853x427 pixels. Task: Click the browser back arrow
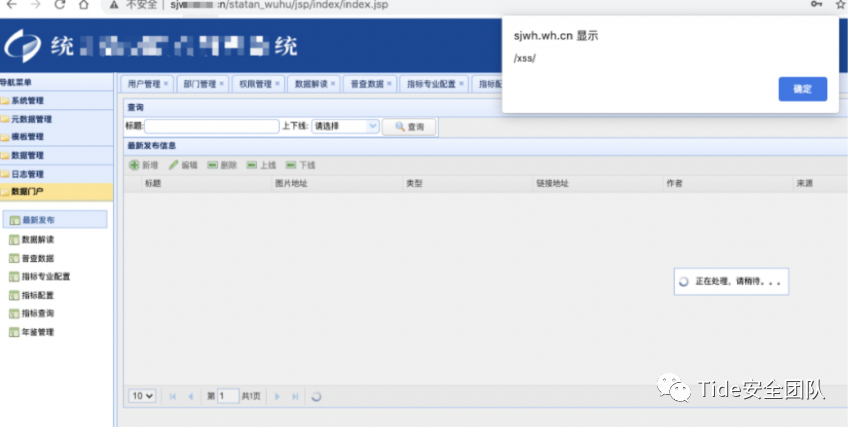[x=11, y=5]
